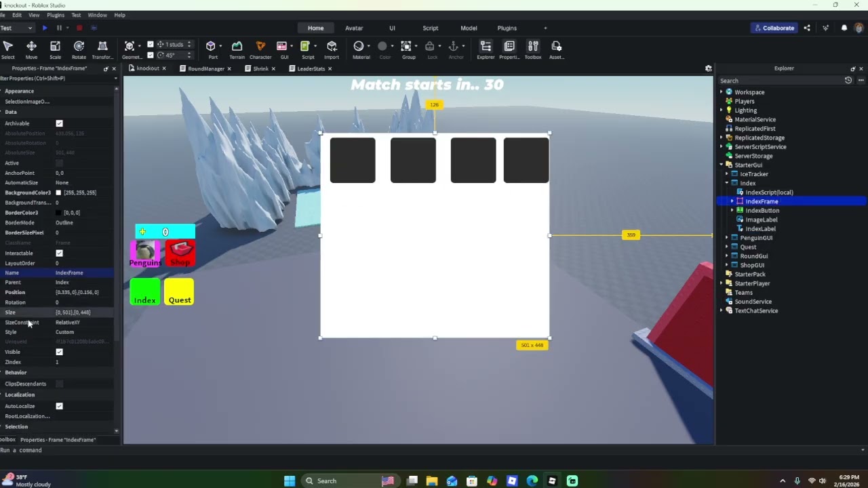Insert a new Part
This screenshot has height=488, width=868.
pos(212,49)
